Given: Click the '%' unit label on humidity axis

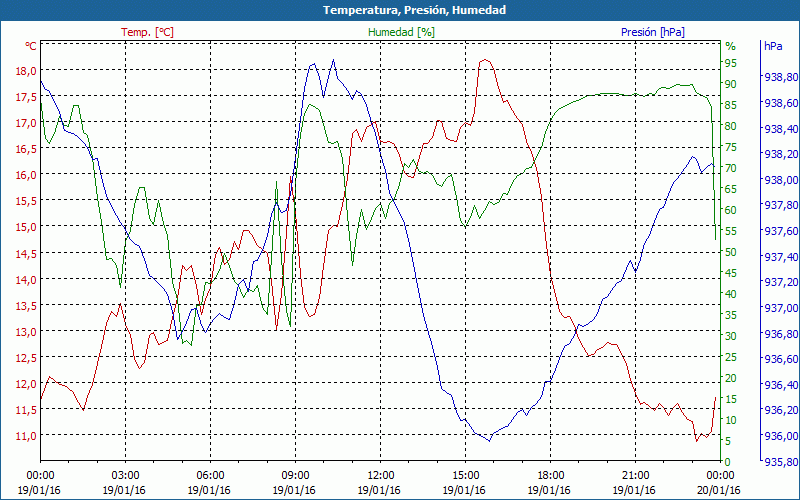Looking at the screenshot, I should coord(731,46).
